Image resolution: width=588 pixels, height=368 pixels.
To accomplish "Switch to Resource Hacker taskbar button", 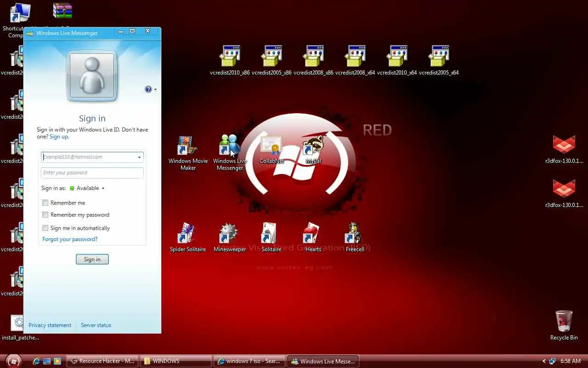I will point(102,361).
